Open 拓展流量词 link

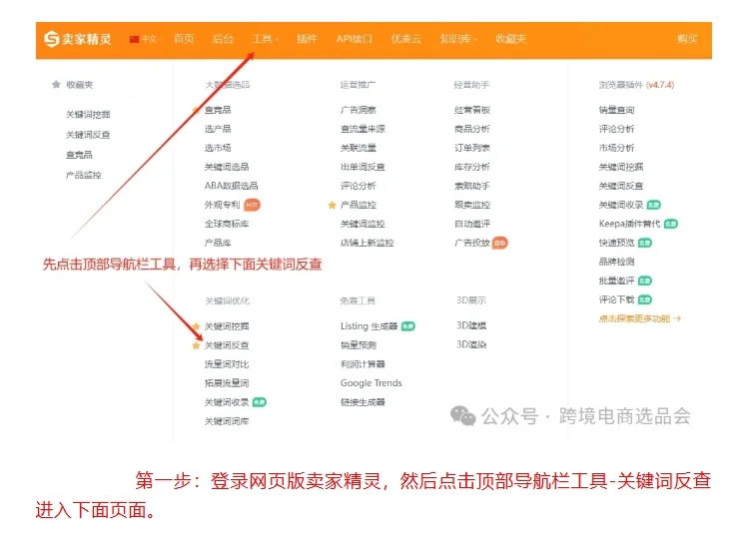pyautogui.click(x=227, y=383)
